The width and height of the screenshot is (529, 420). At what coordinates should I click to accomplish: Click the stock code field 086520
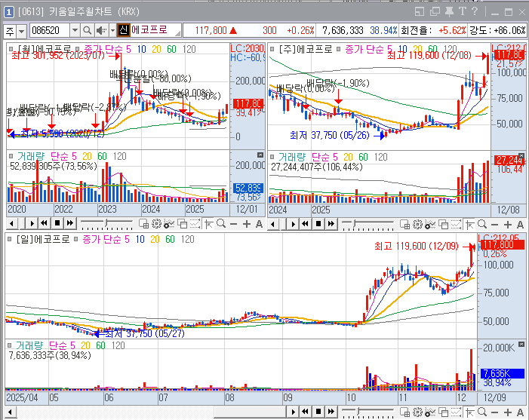(50, 31)
